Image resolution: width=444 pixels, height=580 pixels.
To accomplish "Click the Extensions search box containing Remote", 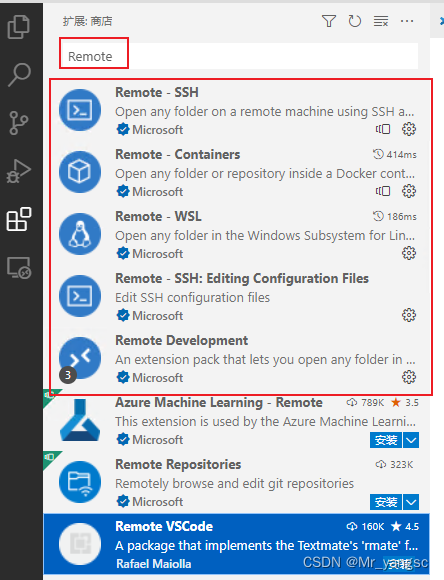I will (x=239, y=56).
